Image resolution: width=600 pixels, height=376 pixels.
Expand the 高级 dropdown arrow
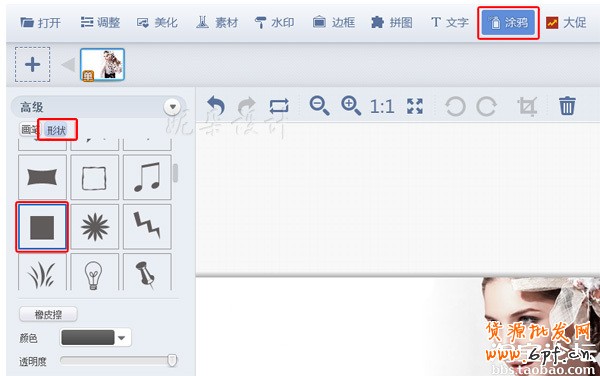click(x=173, y=107)
